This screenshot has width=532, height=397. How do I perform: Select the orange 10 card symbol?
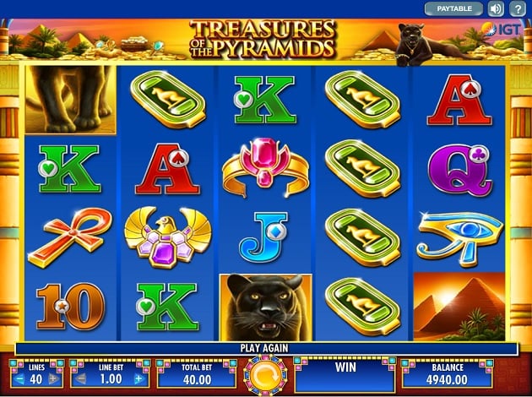[71, 307]
